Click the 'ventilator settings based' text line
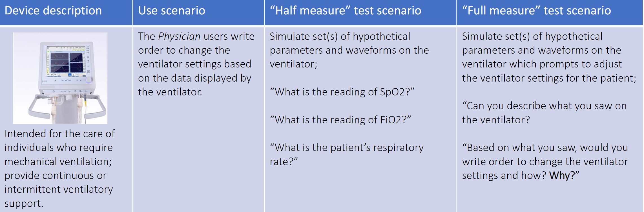 [194, 64]
